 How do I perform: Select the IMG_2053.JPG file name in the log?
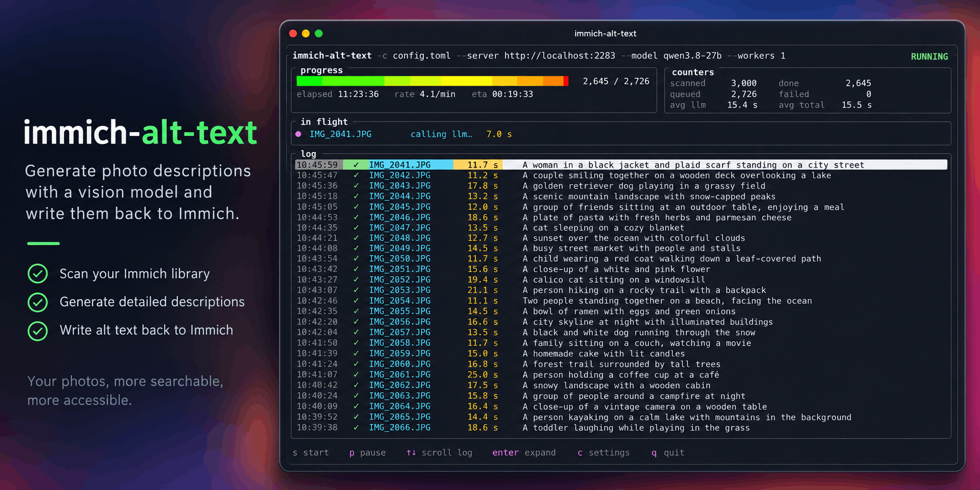(399, 291)
